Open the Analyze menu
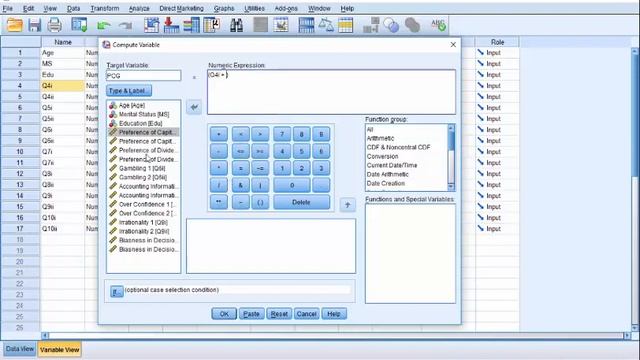 click(x=139, y=8)
